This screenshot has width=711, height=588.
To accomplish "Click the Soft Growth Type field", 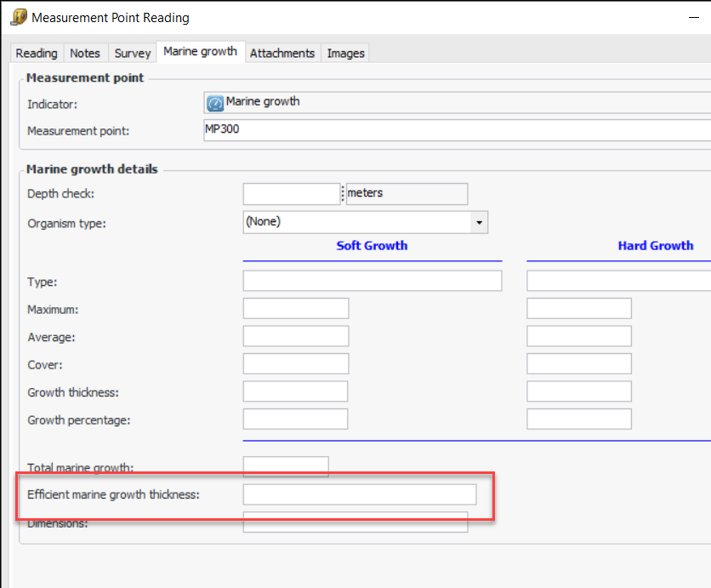I will 372,281.
